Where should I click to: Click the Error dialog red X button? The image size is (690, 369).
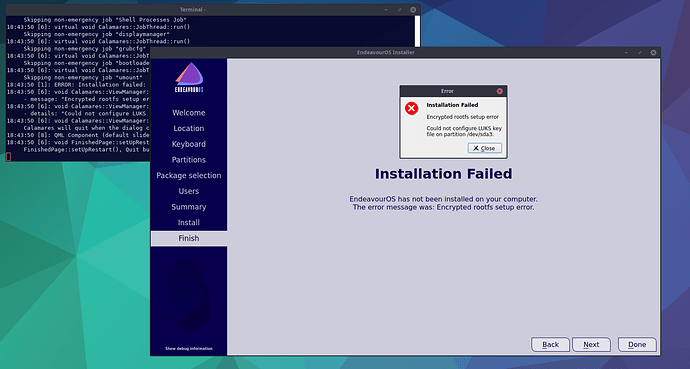(x=499, y=91)
